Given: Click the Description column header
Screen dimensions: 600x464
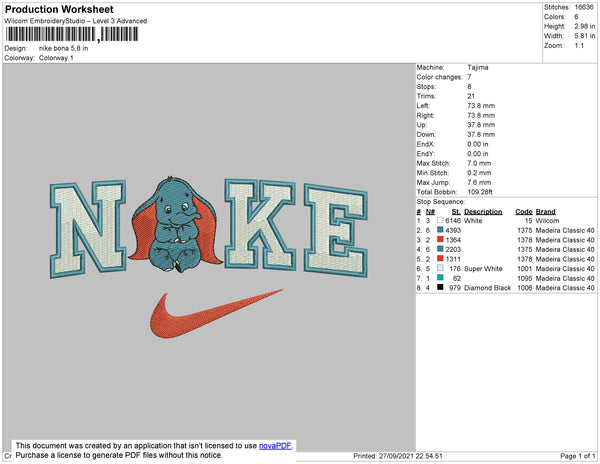Looking at the screenshot, I should pos(483,212).
